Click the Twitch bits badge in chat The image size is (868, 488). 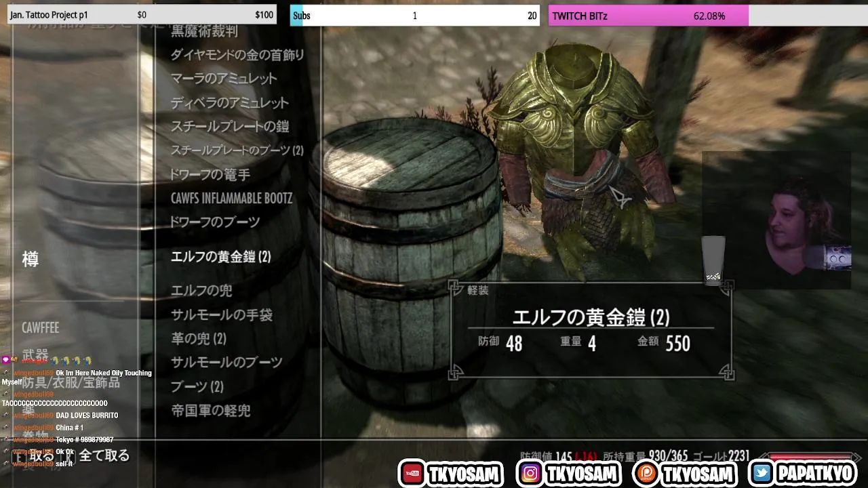[5, 360]
